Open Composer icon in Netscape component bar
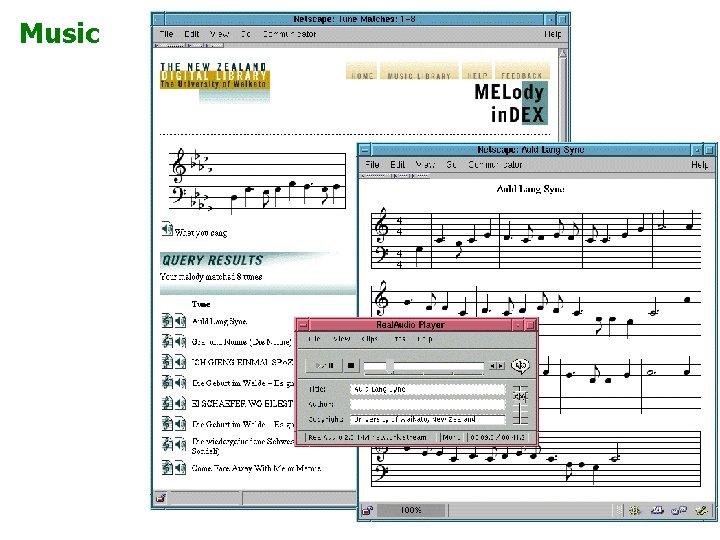Screen dimensions: 720x540 coord(702,510)
